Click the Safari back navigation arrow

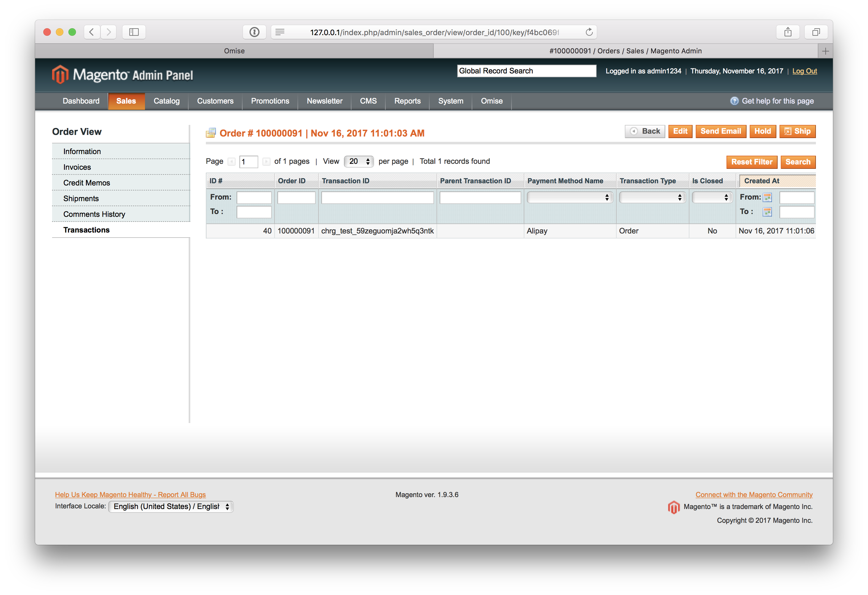click(92, 32)
